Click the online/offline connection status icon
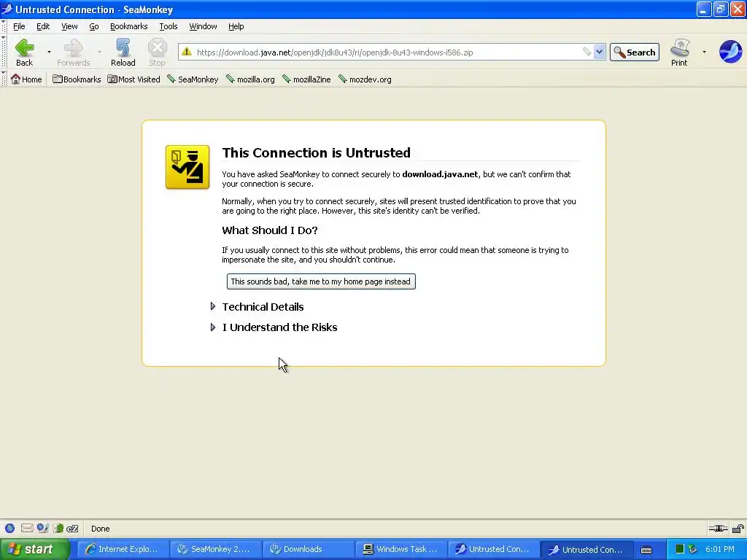 pos(718,528)
